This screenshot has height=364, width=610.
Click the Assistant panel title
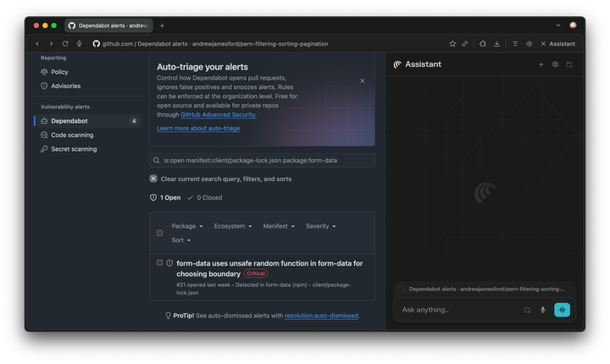click(424, 64)
